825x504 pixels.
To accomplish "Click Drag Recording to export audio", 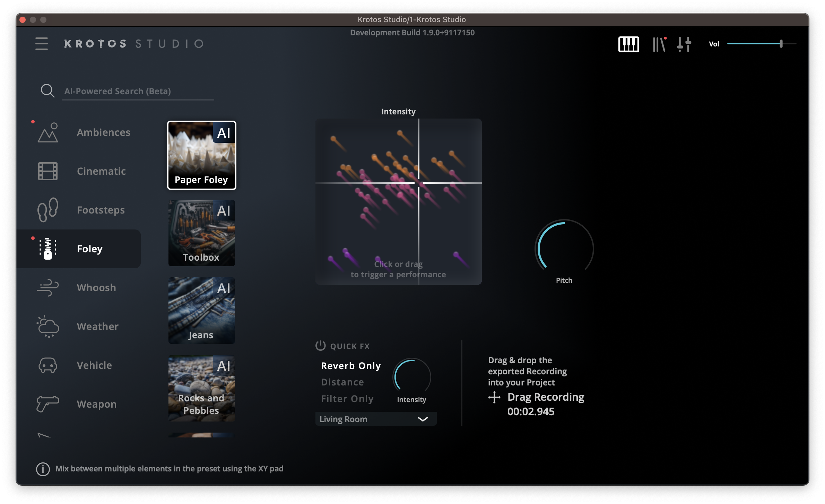I will (x=546, y=397).
